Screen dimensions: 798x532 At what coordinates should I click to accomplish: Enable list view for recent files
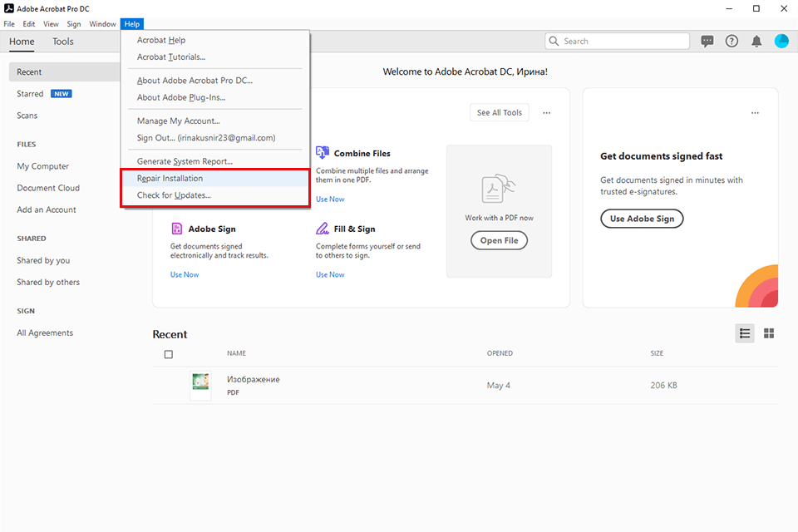(744, 332)
